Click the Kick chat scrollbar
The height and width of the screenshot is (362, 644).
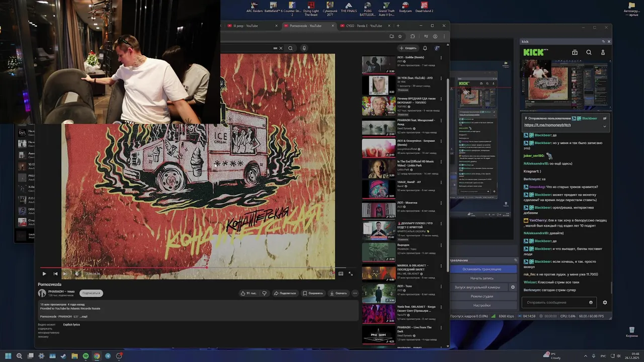[611, 287]
